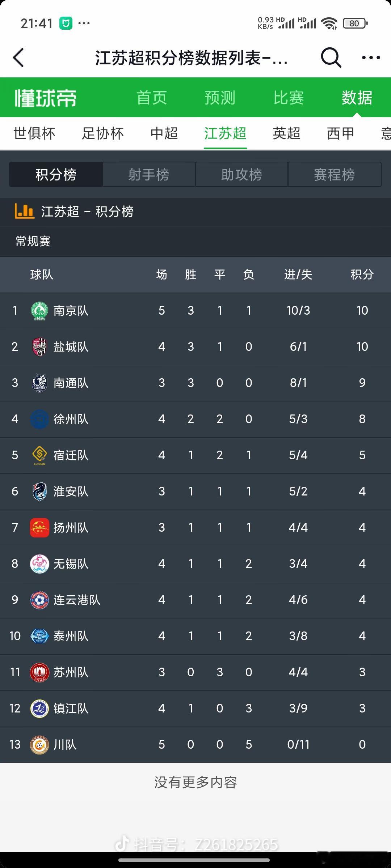Tap the 南京队 team badge

39,311
